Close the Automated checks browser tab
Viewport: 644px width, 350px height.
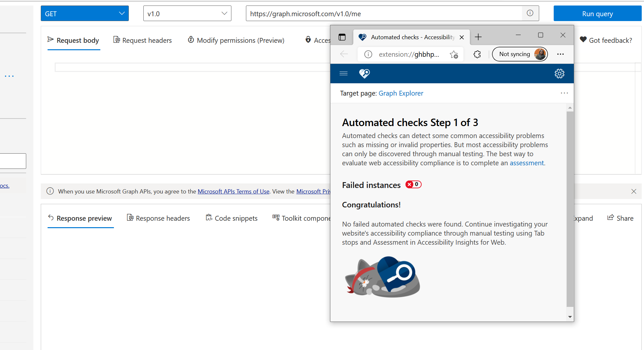462,37
